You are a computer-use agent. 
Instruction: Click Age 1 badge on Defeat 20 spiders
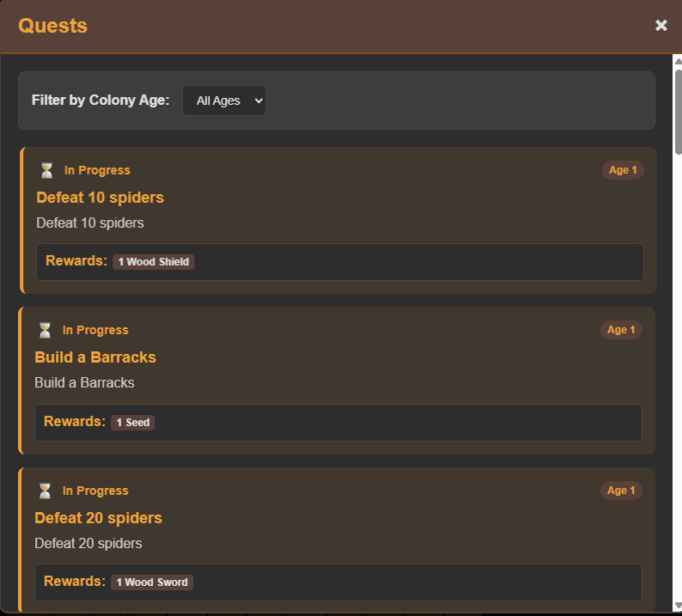pyautogui.click(x=621, y=491)
